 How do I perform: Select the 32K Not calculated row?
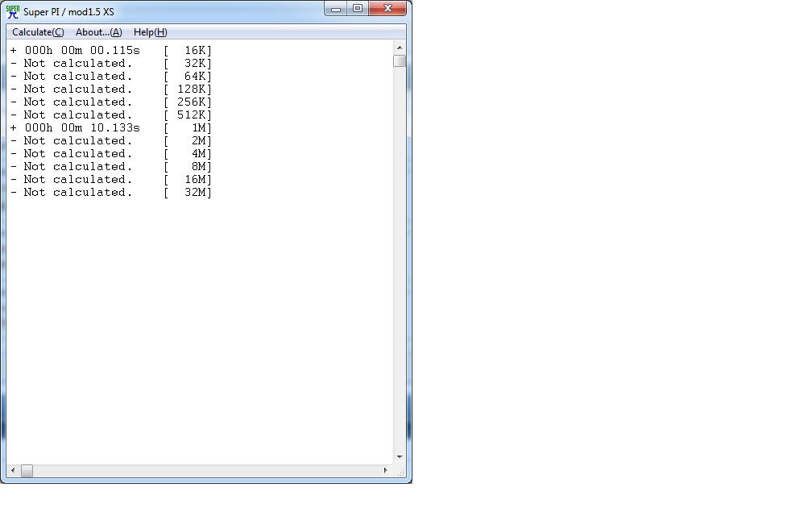111,63
